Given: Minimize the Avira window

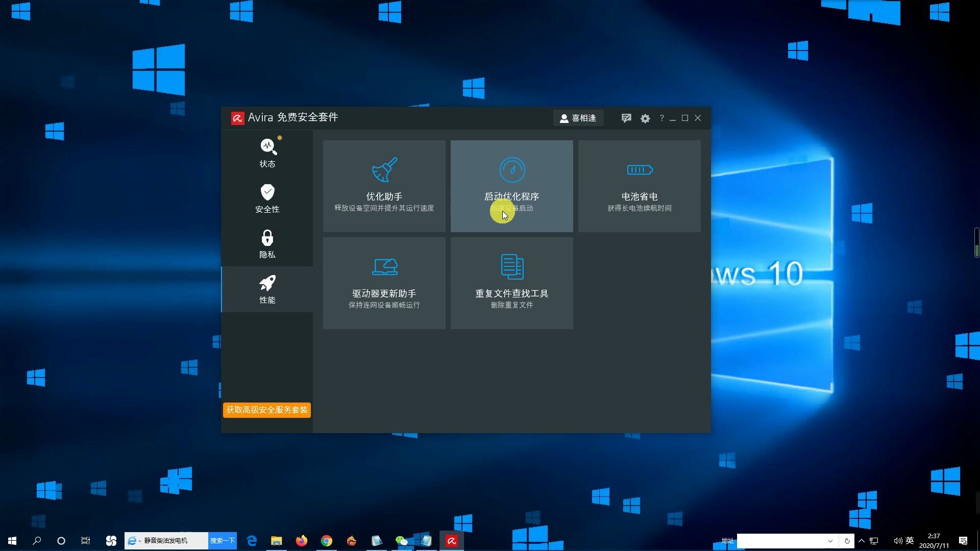Looking at the screenshot, I should (x=673, y=118).
